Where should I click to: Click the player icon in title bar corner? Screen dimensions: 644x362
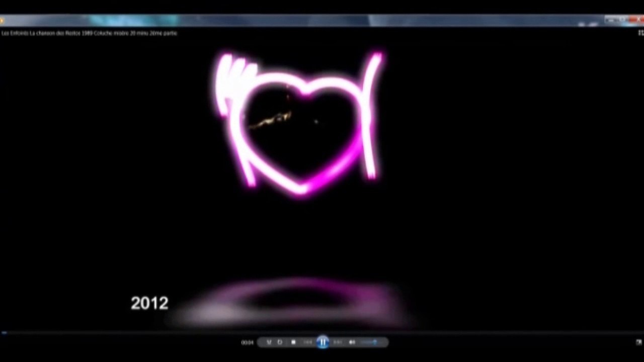pyautogui.click(x=2, y=20)
